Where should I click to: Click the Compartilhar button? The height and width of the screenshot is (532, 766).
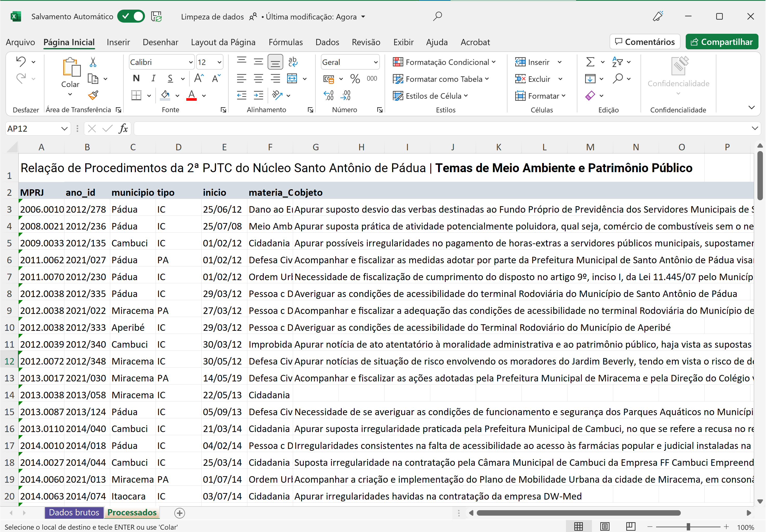click(722, 42)
